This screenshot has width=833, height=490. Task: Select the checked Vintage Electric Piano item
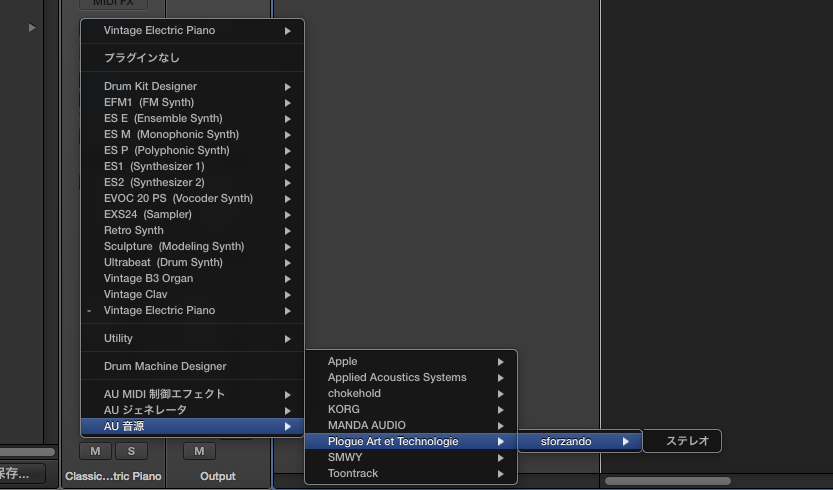click(x=192, y=310)
